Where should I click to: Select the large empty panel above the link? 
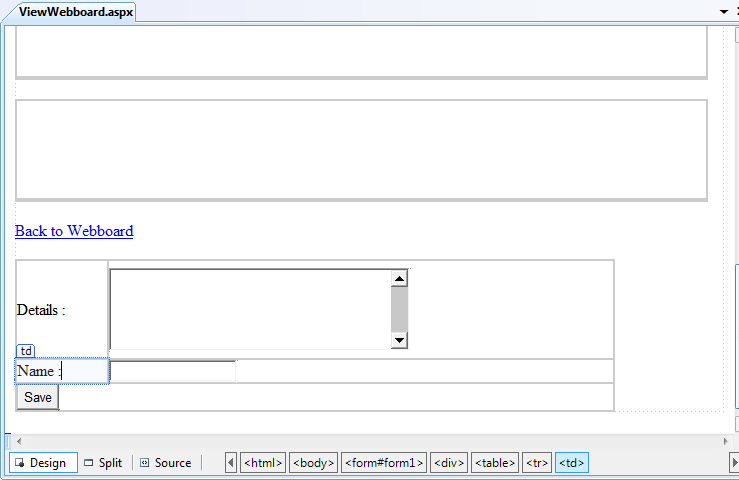(361, 150)
